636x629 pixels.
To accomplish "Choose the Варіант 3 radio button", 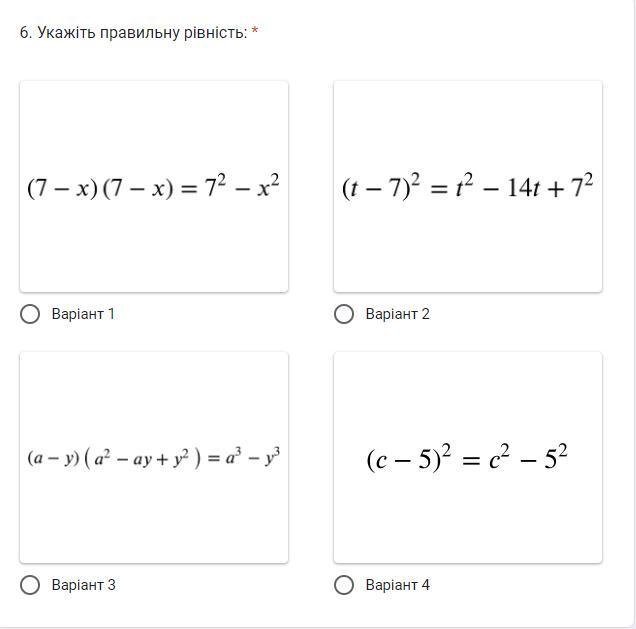I will tap(30, 585).
